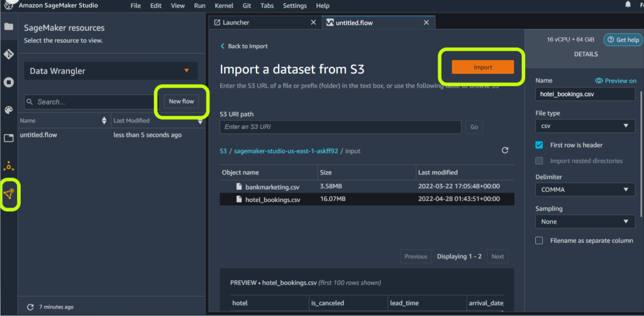This screenshot has width=644, height=316.
Task: Check Import nested directories
Action: click(539, 161)
